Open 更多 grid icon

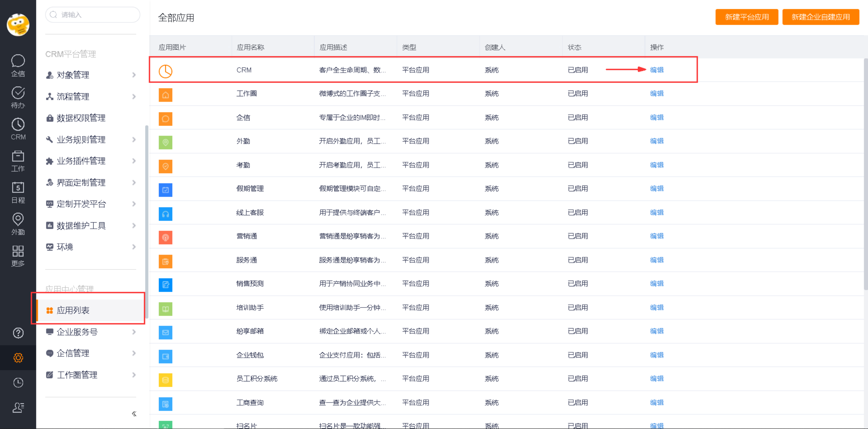click(x=18, y=256)
